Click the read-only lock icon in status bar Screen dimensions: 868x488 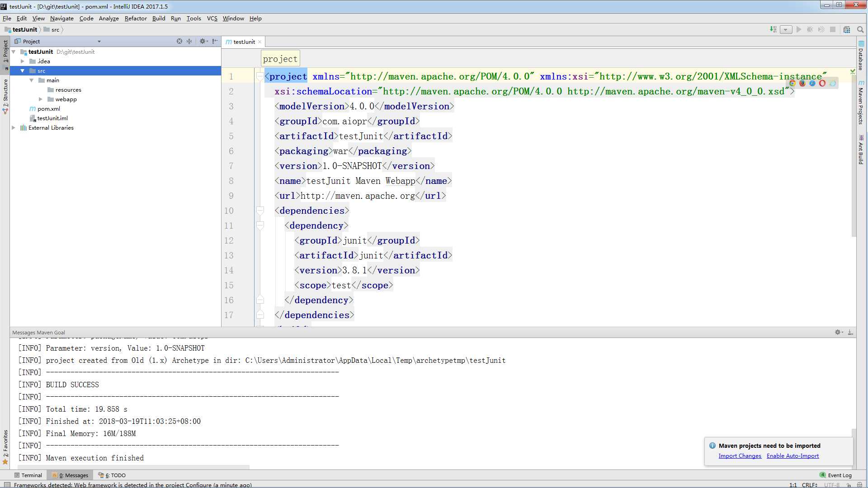coord(849,485)
